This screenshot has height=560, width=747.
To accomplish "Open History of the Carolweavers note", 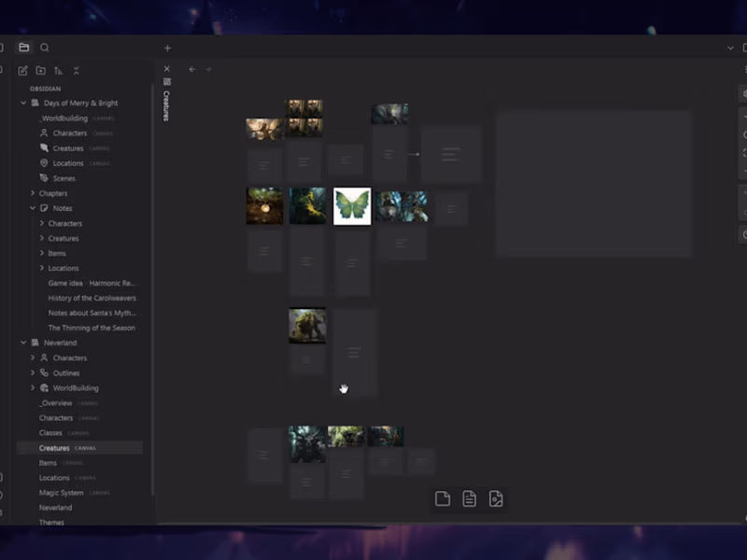I will [x=92, y=298].
